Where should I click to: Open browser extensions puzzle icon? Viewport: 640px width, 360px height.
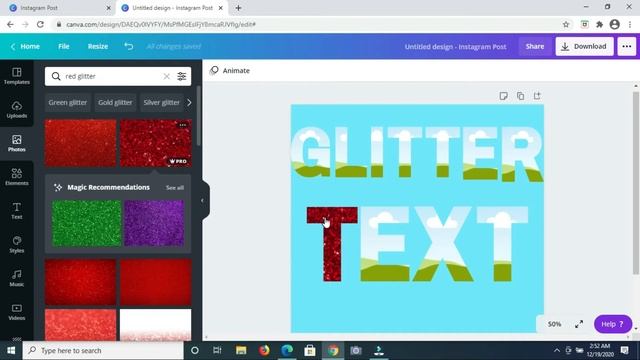click(x=599, y=24)
